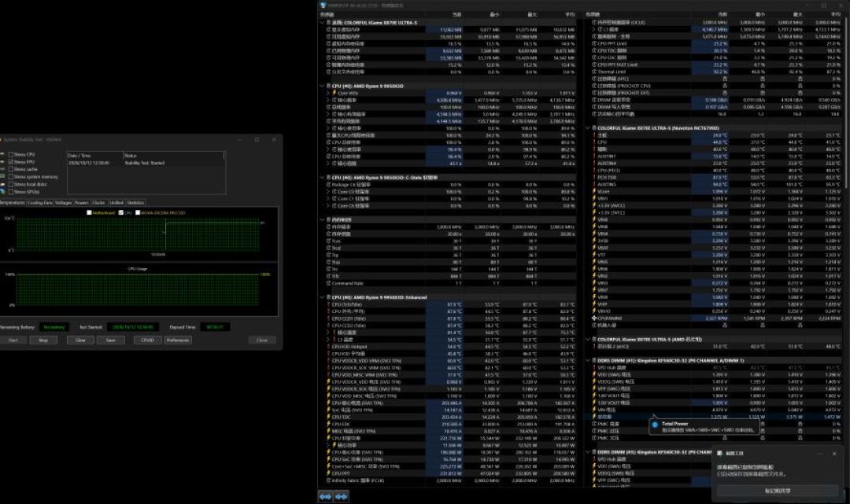Click the lightning icon on the Core VIDs row
Viewport: 850px width, 504px height.
(334, 93)
